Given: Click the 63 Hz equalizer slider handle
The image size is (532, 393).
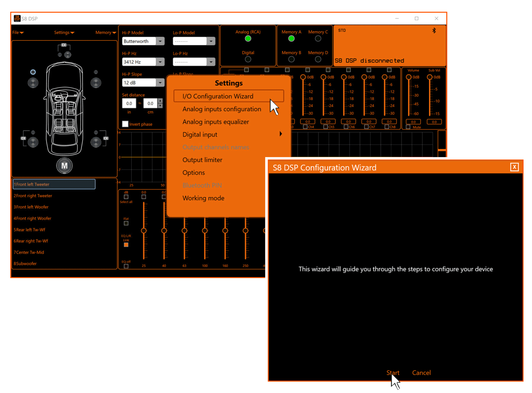Looking at the screenshot, I should [x=184, y=231].
